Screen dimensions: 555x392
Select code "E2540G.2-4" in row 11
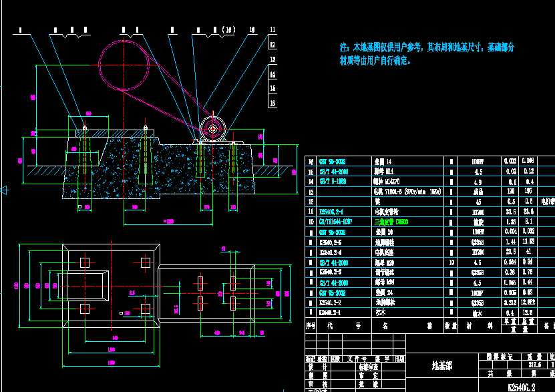[331, 212]
